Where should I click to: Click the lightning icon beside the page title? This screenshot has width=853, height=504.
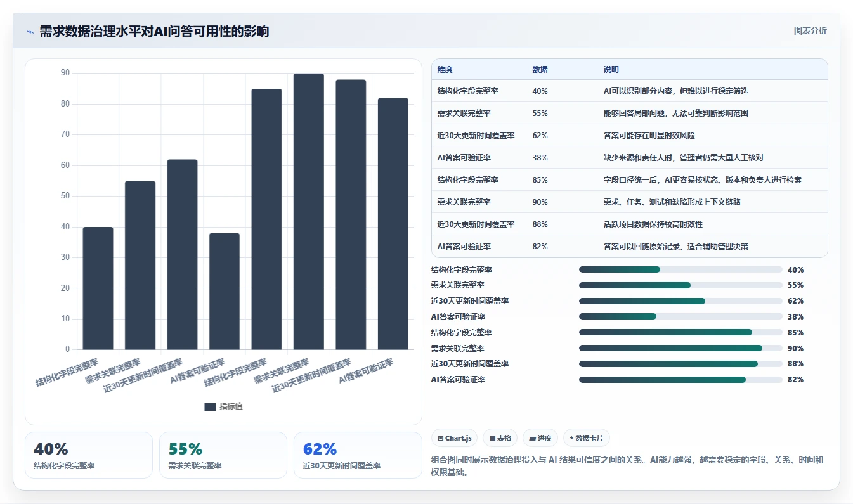[x=30, y=32]
